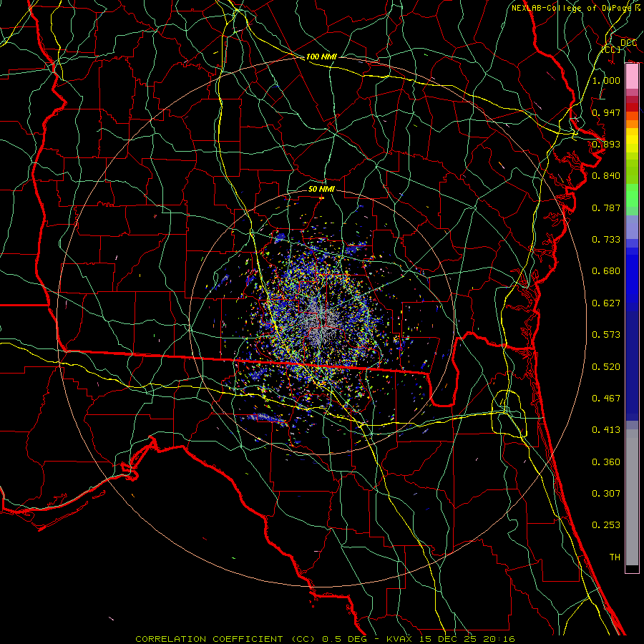Viewport: 644px width, 644px height.
Task: Click the 0.307 legend value
Action: [606, 494]
